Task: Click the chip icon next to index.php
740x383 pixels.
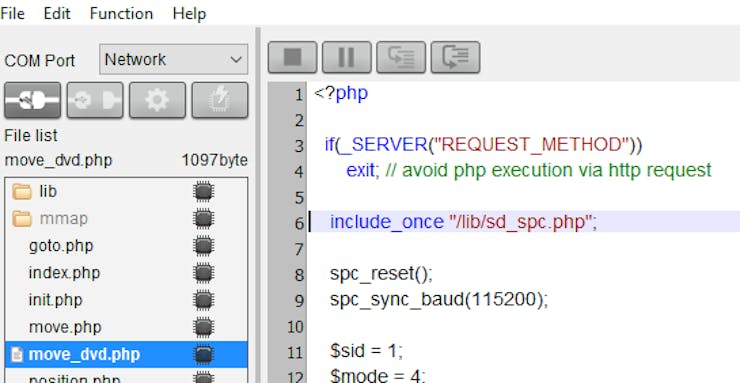Action: coord(203,273)
